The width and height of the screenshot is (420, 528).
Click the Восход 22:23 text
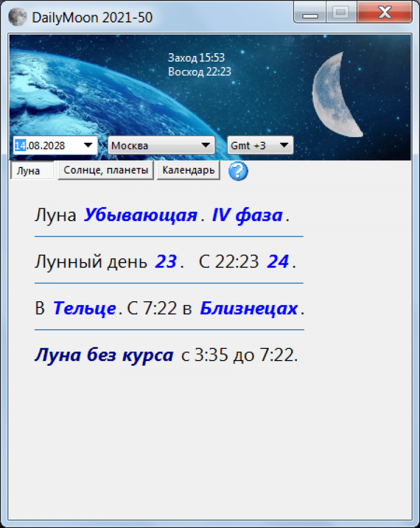(x=199, y=71)
